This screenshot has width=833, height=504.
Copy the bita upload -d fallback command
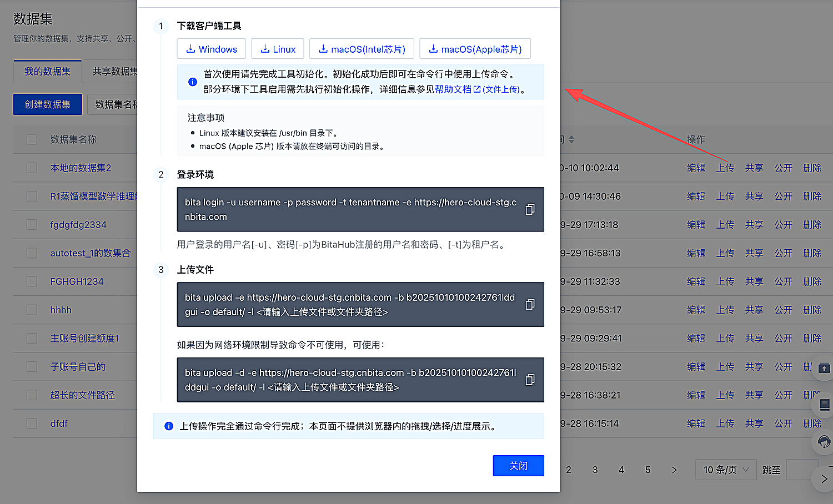(x=530, y=380)
